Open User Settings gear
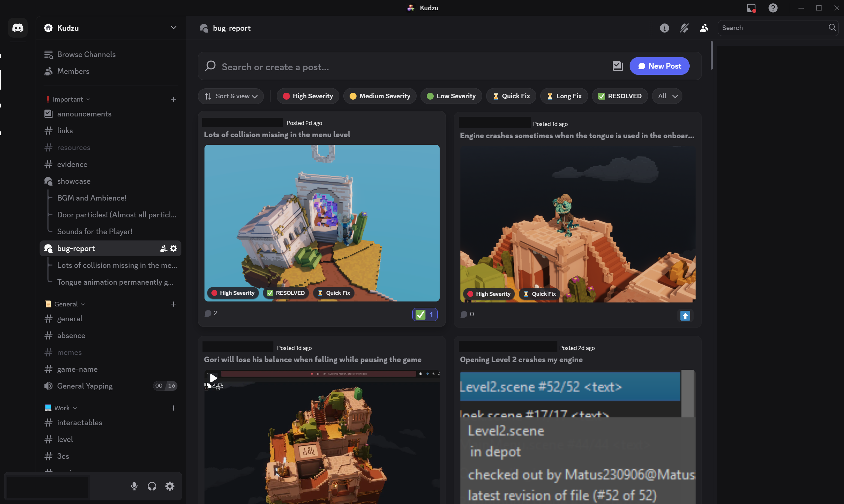Screen dimensions: 844x504 pos(170,486)
